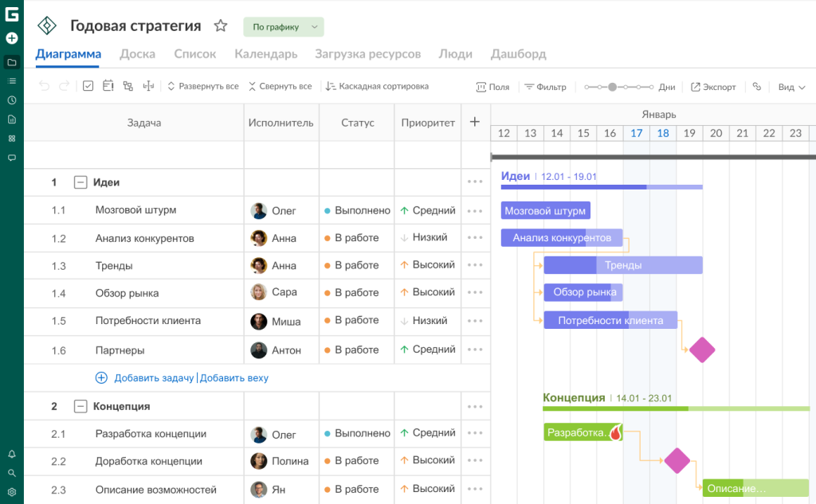Select the Тренды bar in the Gantt chart

tap(623, 265)
